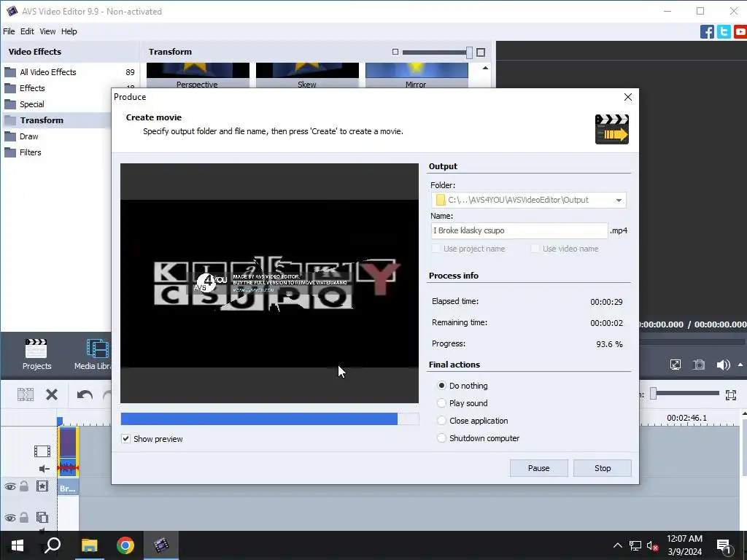The height and width of the screenshot is (560, 747).
Task: Click the output Name input field
Action: coord(519,230)
